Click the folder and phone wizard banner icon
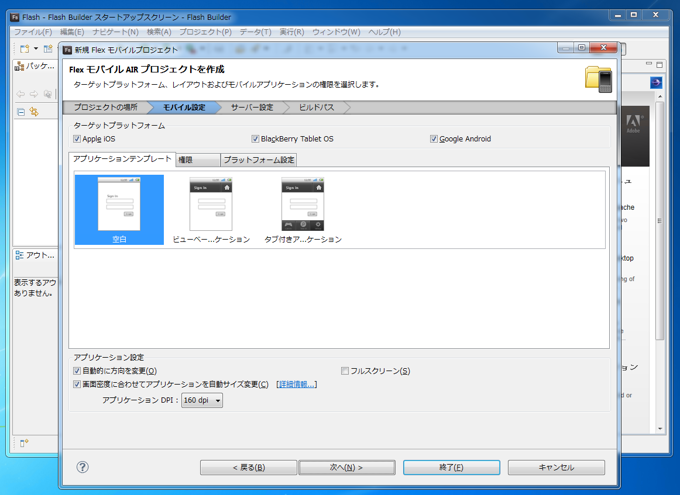The image size is (680, 495). click(x=598, y=79)
